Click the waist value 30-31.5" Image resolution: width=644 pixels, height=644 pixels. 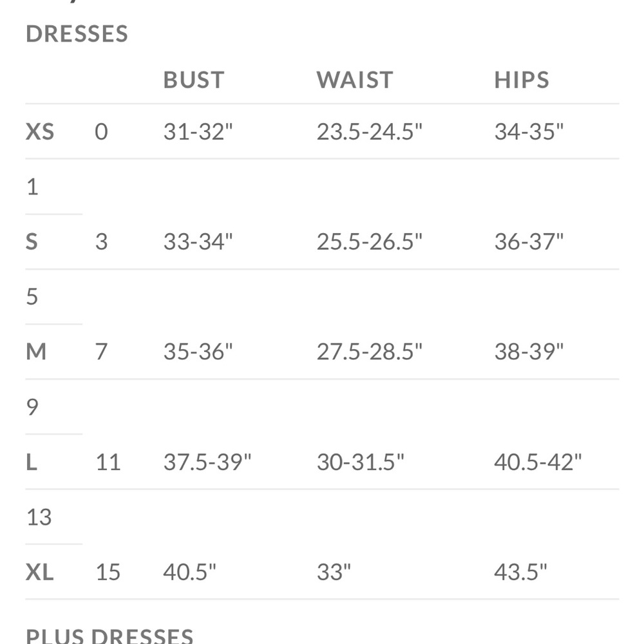360,462
